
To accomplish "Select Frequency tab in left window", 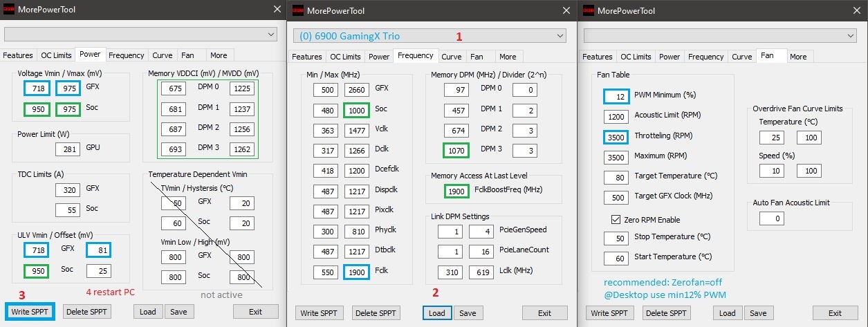I will coord(127,55).
